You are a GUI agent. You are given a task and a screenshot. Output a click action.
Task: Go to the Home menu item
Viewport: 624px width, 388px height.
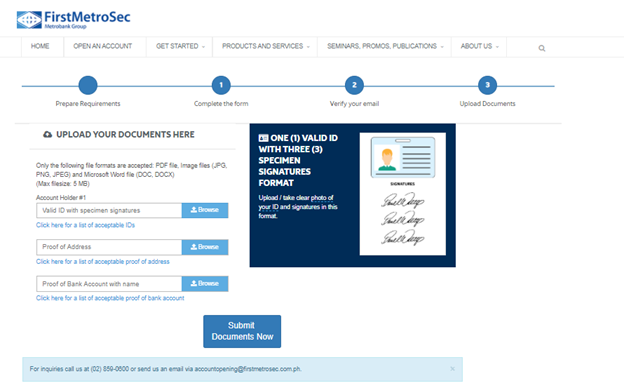[40, 47]
